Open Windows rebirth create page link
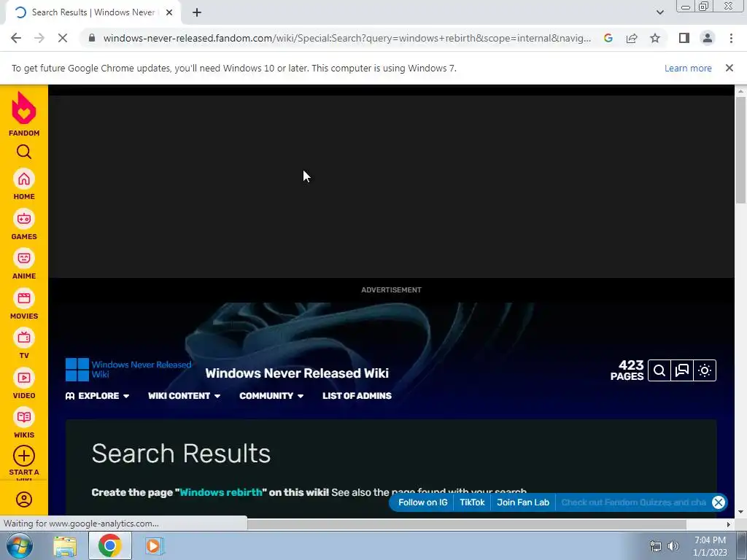The height and width of the screenshot is (560, 747). 221,492
